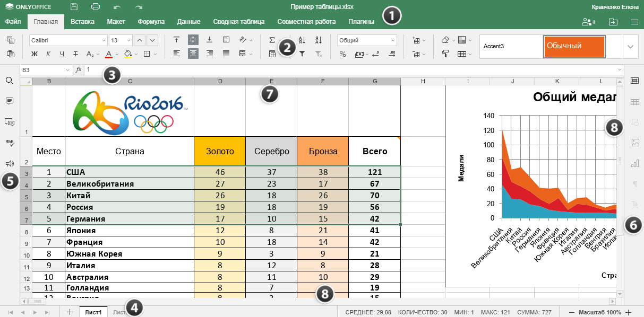Decrease decimal places
Image resolution: width=644 pixels, height=317 pixels.
click(376, 54)
